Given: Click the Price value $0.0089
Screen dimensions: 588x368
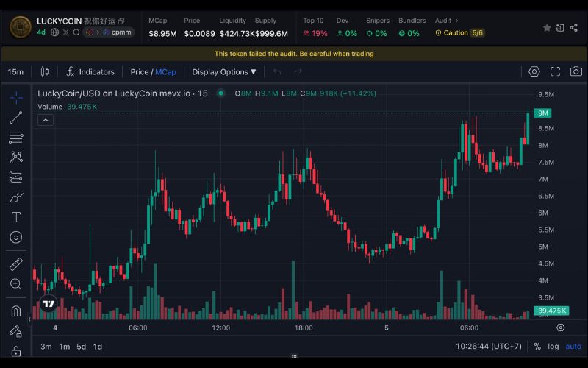Looking at the screenshot, I should [x=199, y=33].
